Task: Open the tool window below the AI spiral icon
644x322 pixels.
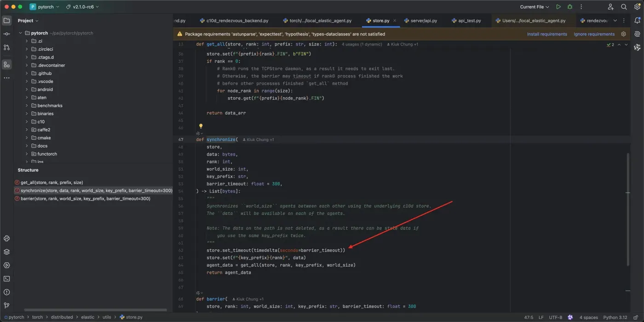Action: click(x=637, y=47)
